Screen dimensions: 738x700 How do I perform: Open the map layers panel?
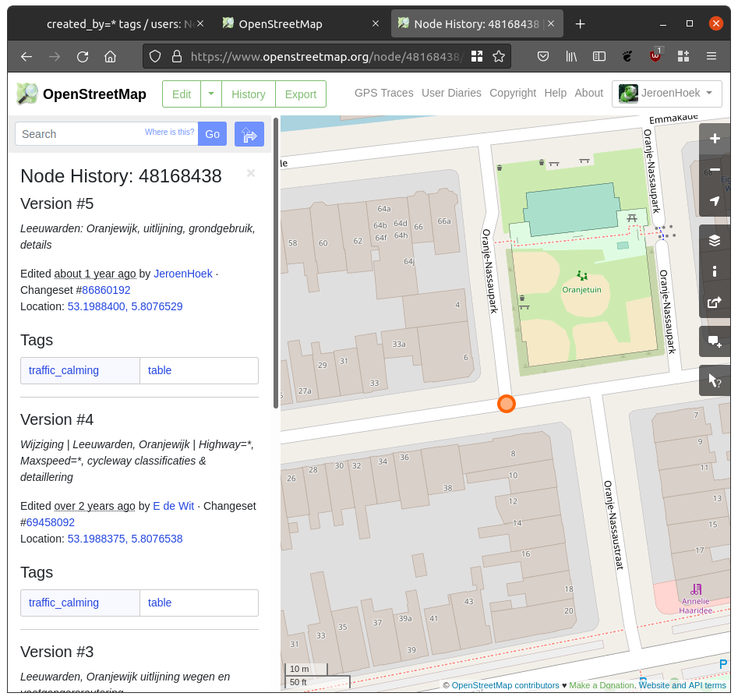(715, 240)
